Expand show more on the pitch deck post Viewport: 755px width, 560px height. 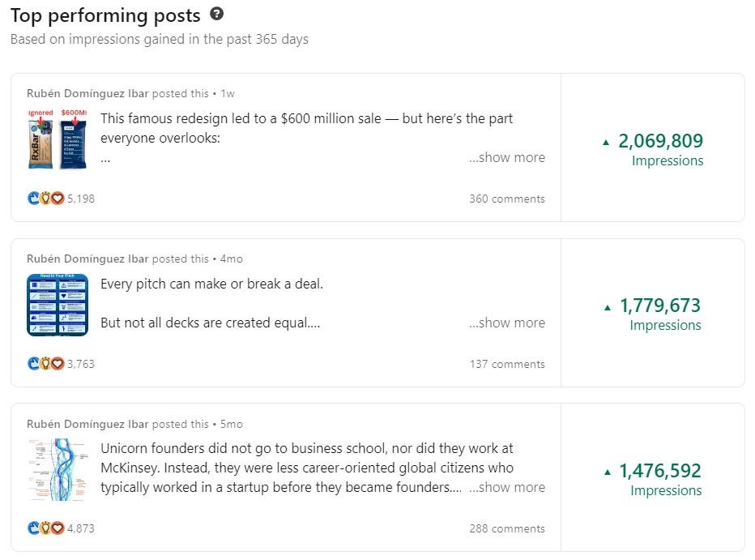[x=507, y=323]
